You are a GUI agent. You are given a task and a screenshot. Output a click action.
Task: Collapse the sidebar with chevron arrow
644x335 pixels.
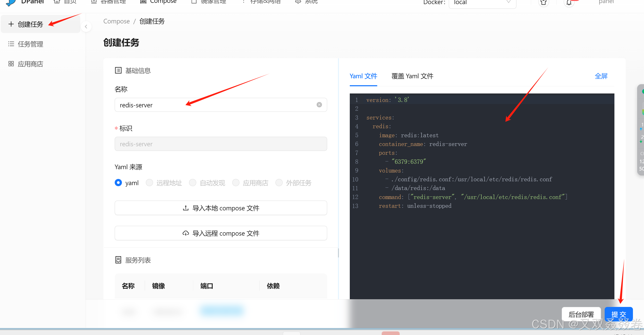tap(86, 27)
